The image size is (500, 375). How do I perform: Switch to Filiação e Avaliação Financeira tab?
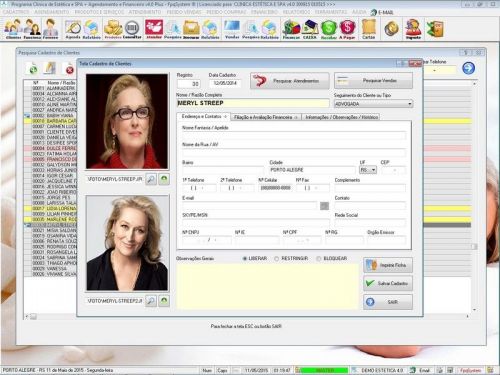point(266,117)
